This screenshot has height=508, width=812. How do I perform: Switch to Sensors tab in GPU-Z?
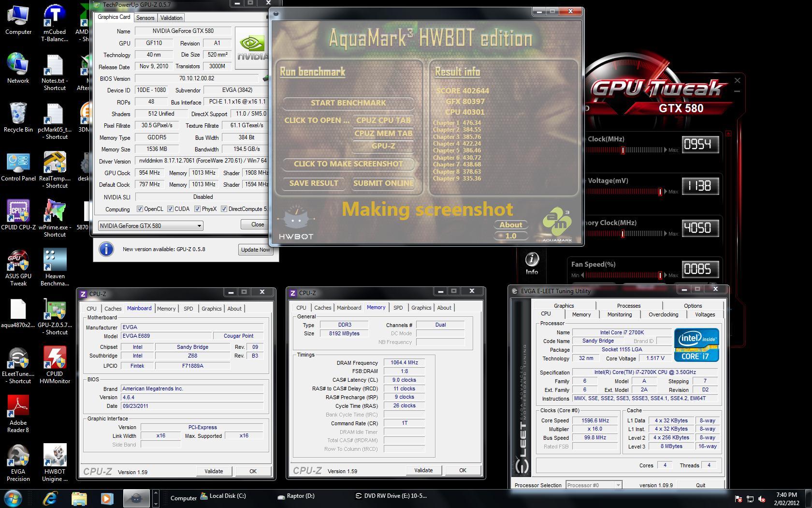(145, 17)
